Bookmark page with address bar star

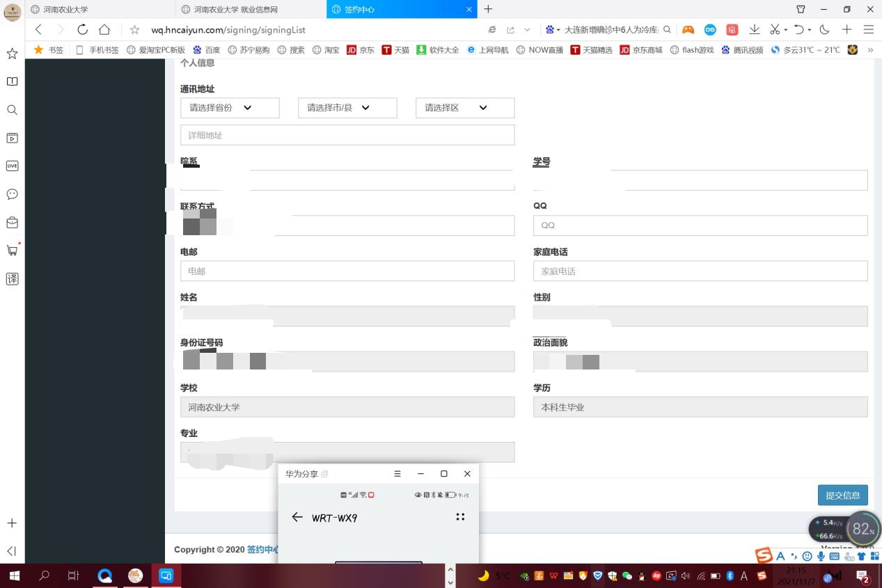(x=134, y=30)
